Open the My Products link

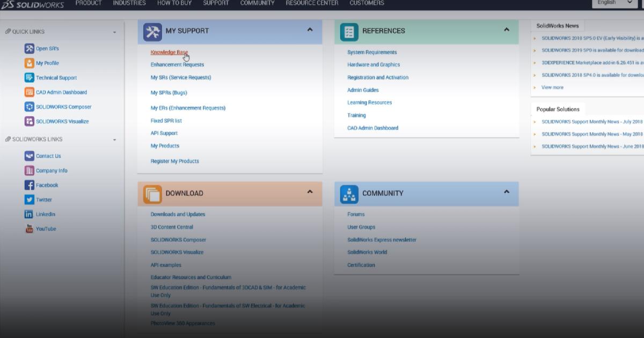[165, 146]
